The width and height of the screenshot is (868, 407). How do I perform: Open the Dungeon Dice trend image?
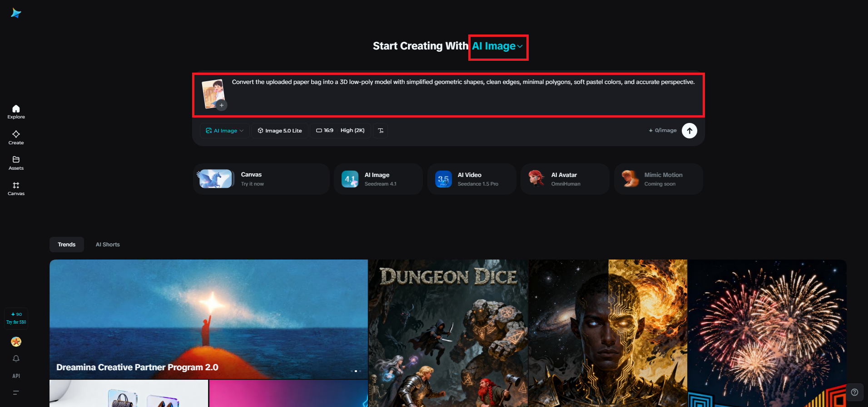[448, 333]
